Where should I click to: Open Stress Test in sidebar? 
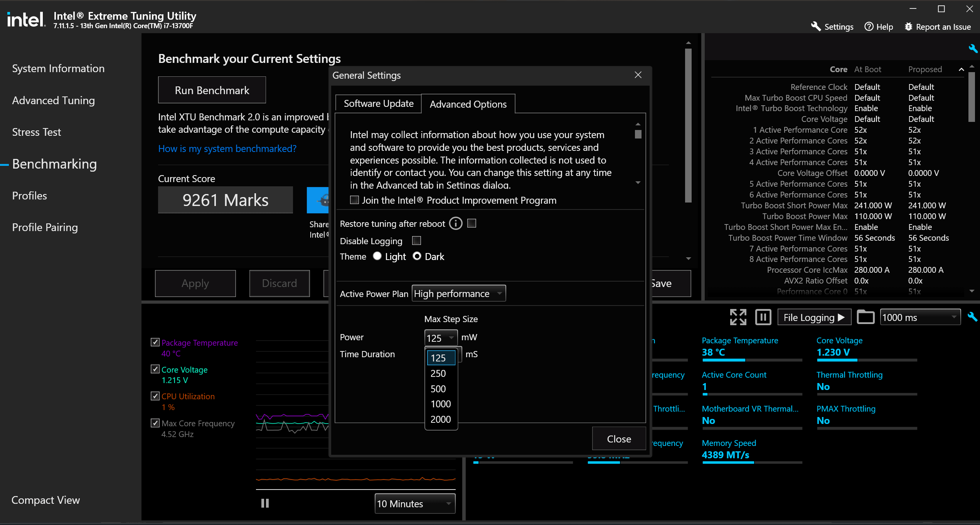[37, 132]
